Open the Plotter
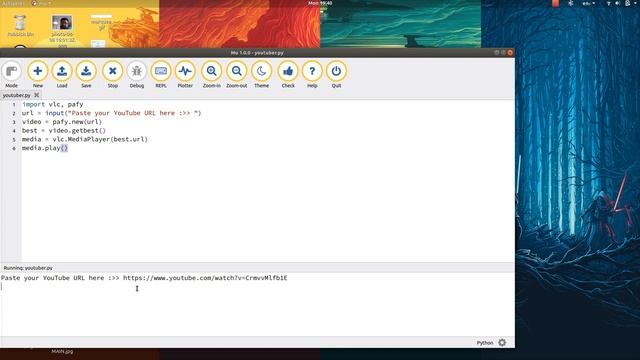Screen dimensions: 640x360 tap(185, 74)
